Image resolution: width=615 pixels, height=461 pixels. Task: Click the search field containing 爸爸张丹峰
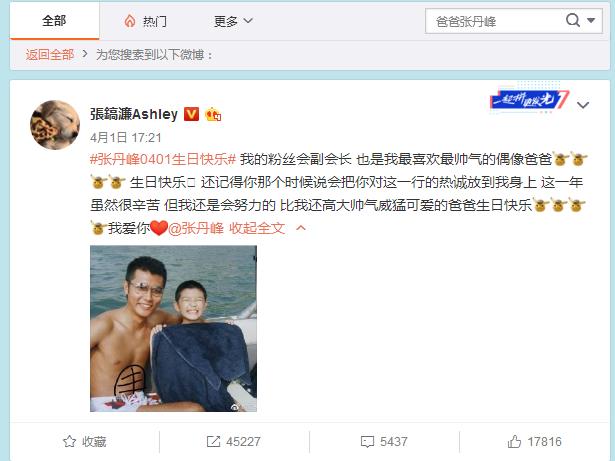[x=495, y=21]
